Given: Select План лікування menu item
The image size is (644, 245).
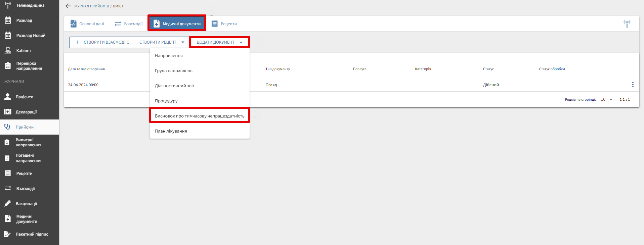Looking at the screenshot, I should pos(171,131).
